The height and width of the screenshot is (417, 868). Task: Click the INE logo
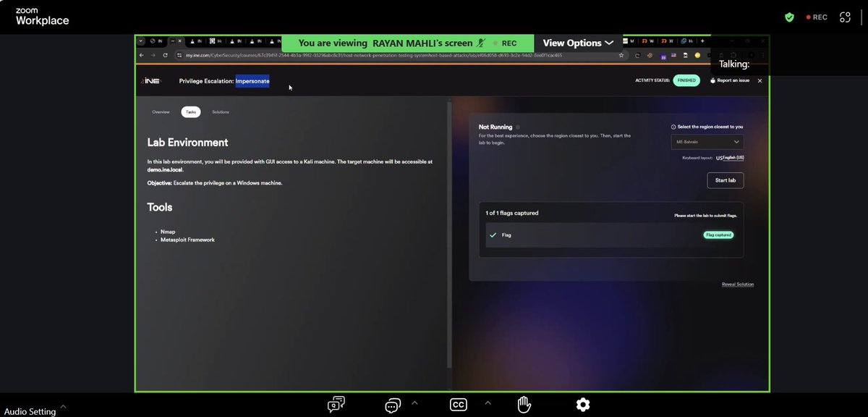click(150, 81)
